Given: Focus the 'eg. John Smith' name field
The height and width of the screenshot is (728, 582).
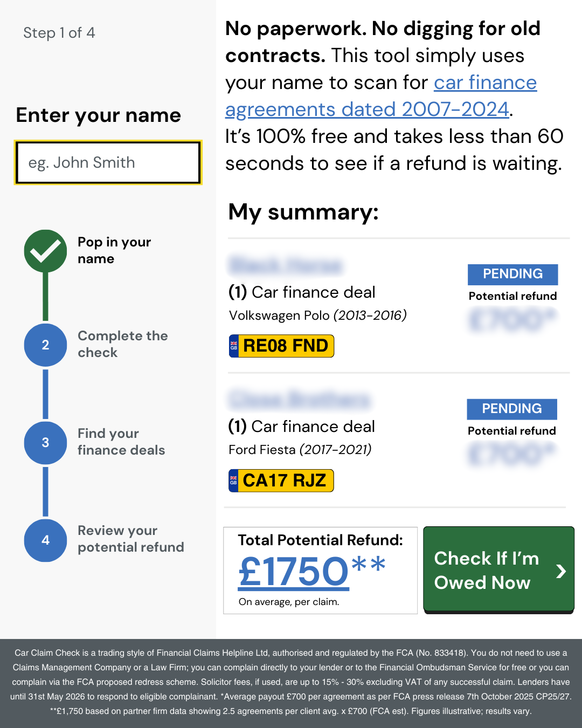Looking at the screenshot, I should [x=108, y=163].
